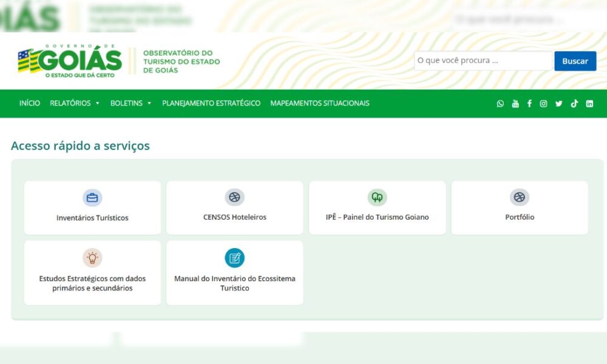Viewport: 607px width, 364px height.
Task: Open Manual do Inventário do Ecossitema Turístico
Action: pyautogui.click(x=235, y=273)
